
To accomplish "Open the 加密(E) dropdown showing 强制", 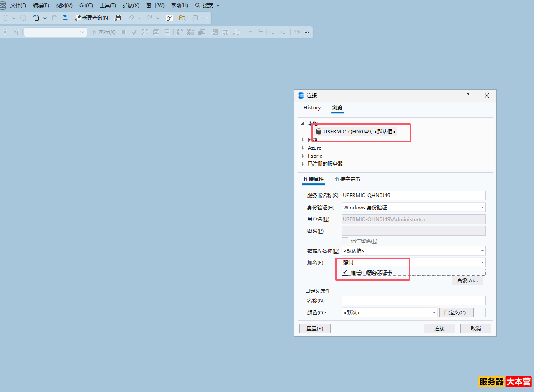I will pyautogui.click(x=483, y=262).
